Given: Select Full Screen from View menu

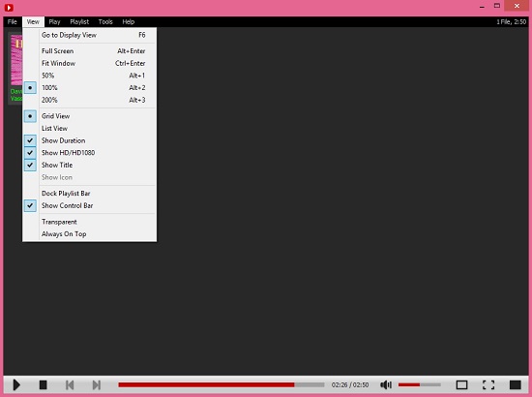Looking at the screenshot, I should pos(90,51).
